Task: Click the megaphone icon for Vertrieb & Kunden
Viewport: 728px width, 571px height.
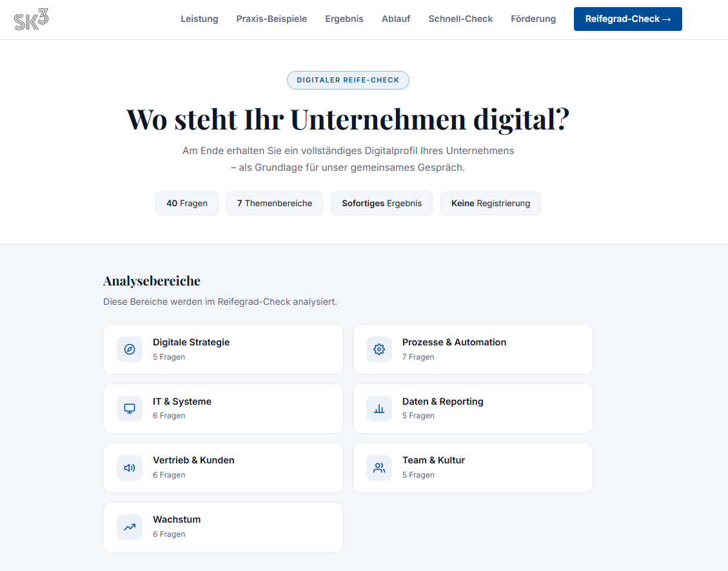Action: coord(130,467)
